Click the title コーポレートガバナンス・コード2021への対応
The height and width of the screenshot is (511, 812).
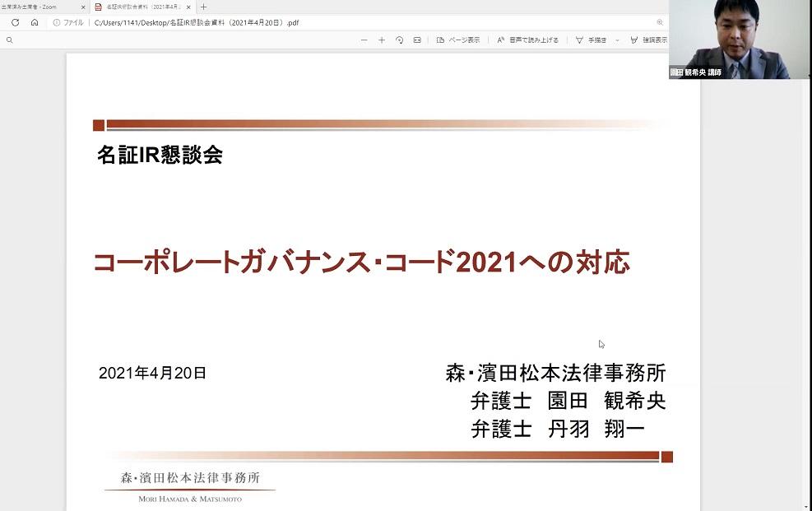click(x=361, y=262)
